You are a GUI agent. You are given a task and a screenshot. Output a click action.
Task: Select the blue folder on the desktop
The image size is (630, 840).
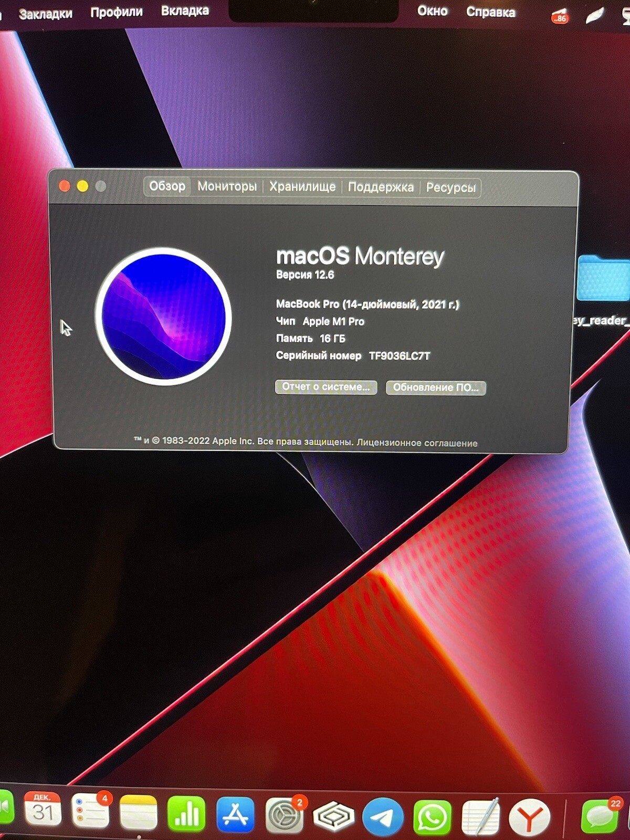(604, 278)
